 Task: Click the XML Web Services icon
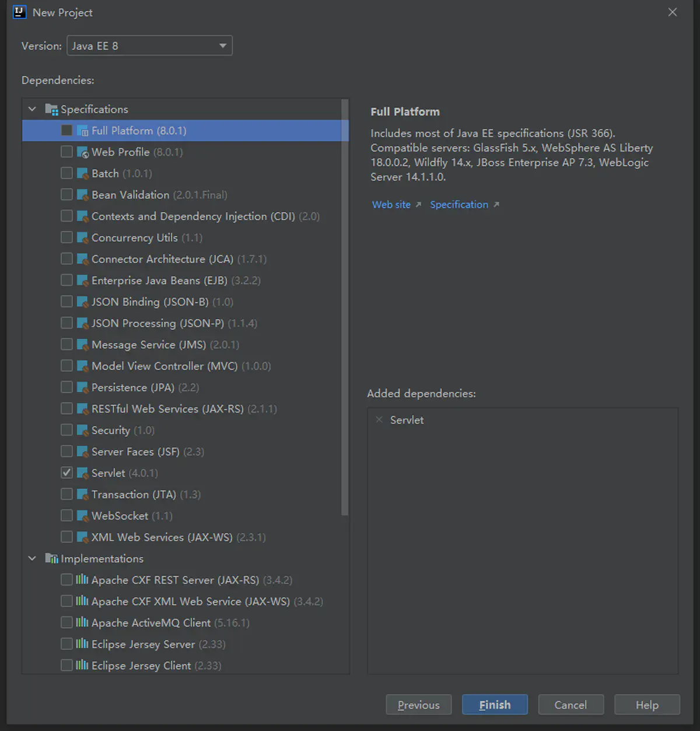(82, 537)
